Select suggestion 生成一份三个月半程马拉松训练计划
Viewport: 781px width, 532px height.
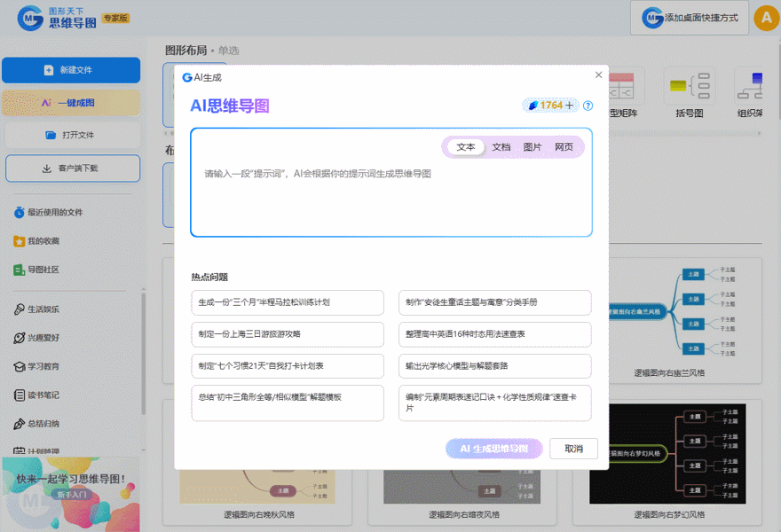288,302
